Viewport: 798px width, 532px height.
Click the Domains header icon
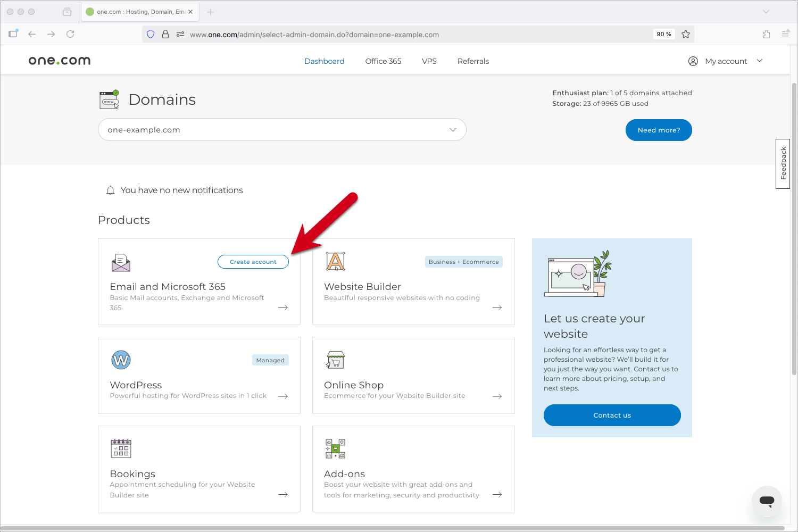[x=109, y=99]
